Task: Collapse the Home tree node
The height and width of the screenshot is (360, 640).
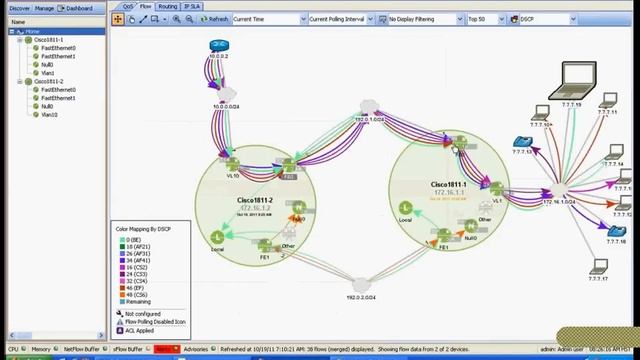Action: tap(12, 31)
